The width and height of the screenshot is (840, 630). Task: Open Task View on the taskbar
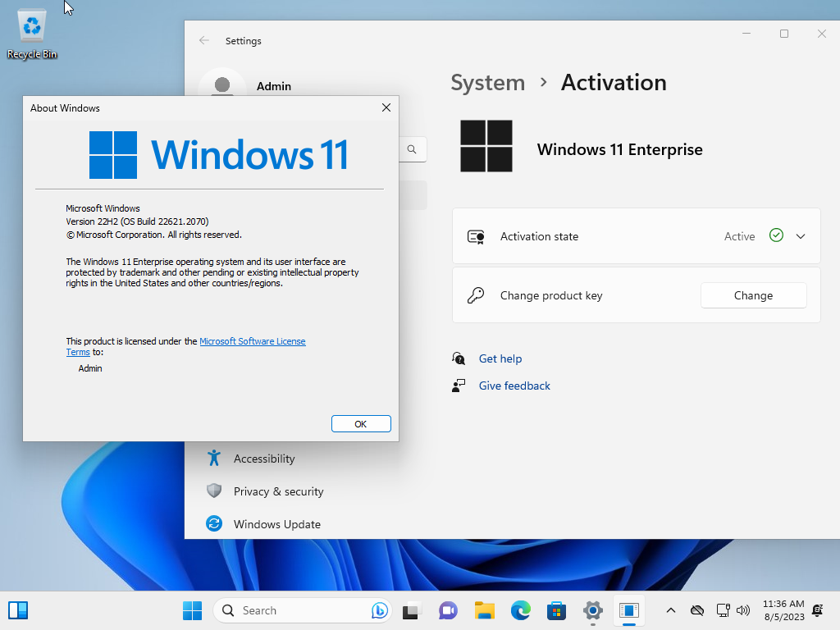click(412, 610)
